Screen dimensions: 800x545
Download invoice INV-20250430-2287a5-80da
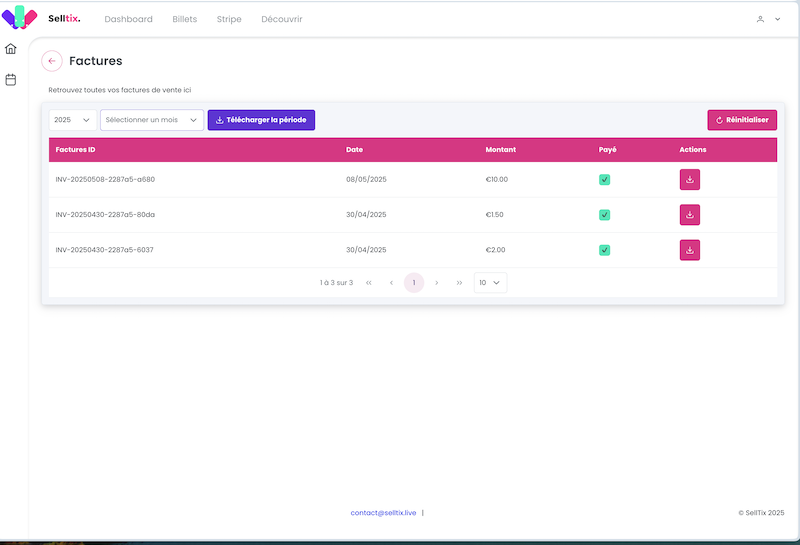point(689,215)
